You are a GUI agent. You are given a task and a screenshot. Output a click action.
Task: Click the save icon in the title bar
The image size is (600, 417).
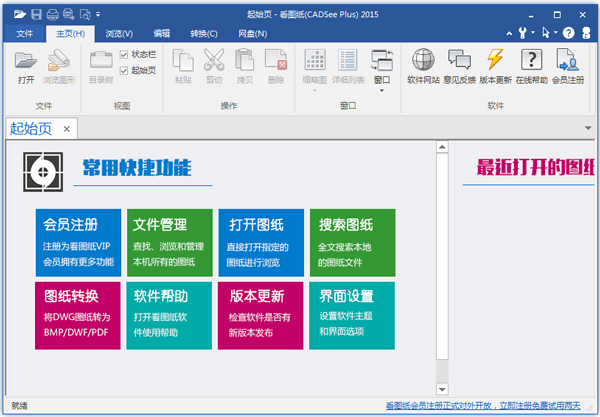[37, 14]
